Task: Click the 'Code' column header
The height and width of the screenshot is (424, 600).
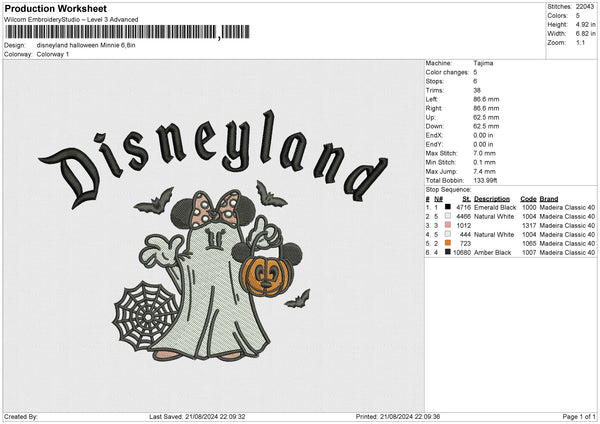Action: 528,199
